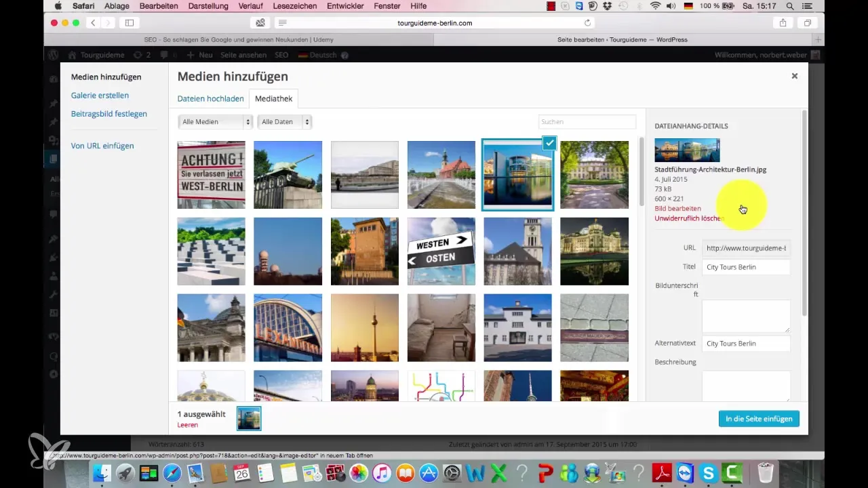This screenshot has height=488, width=868.
Task: Go back with Safari's back arrow
Action: click(x=93, y=22)
